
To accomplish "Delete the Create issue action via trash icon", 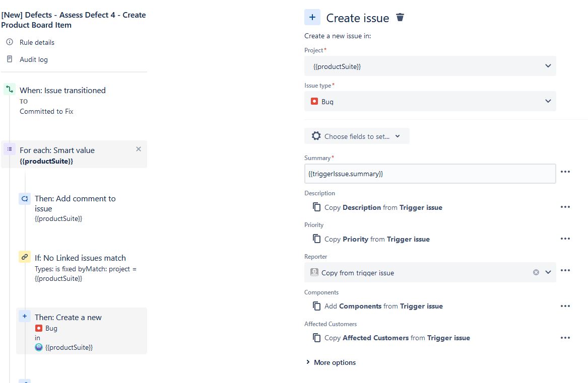I will point(400,17).
